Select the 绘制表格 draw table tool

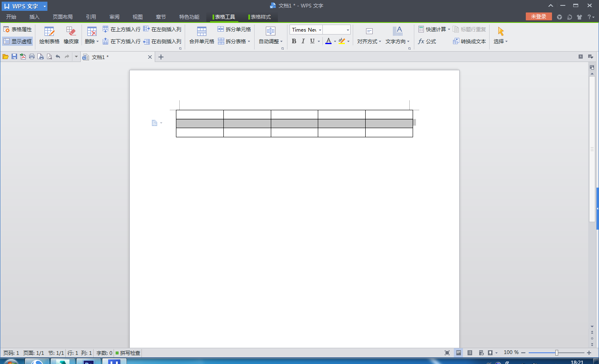pos(50,35)
